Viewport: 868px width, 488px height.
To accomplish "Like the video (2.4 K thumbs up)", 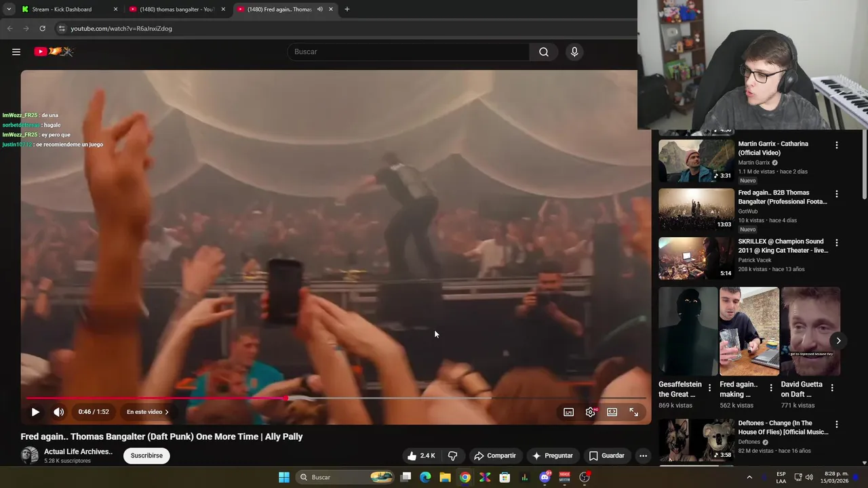I will 421,455.
